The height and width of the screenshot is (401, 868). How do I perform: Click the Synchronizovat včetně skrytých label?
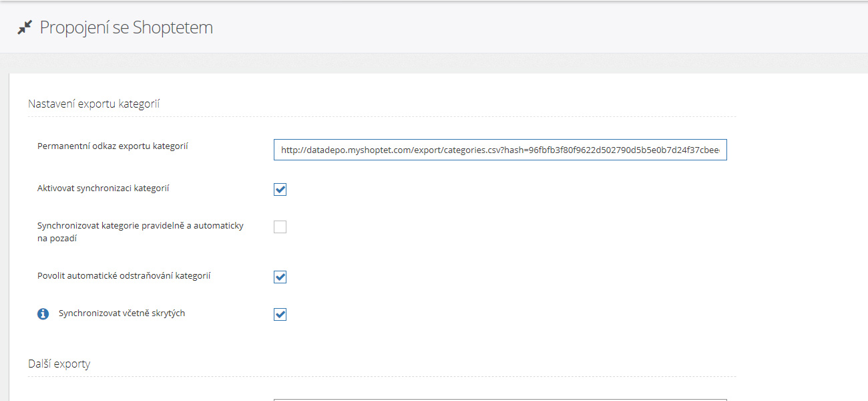click(x=122, y=313)
